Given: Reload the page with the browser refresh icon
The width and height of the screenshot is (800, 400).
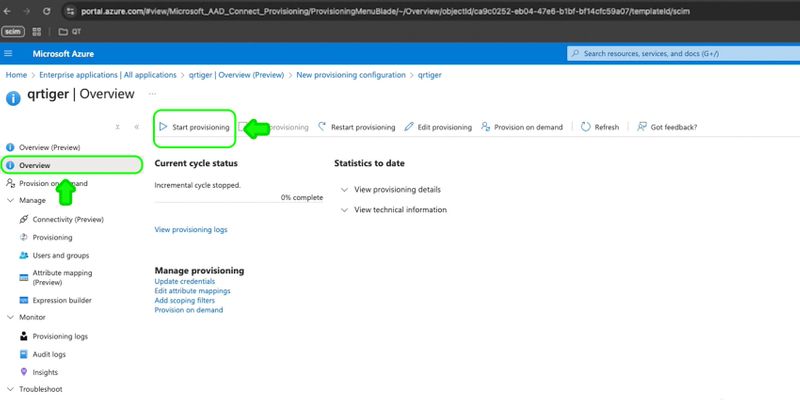Looking at the screenshot, I should [x=46, y=11].
